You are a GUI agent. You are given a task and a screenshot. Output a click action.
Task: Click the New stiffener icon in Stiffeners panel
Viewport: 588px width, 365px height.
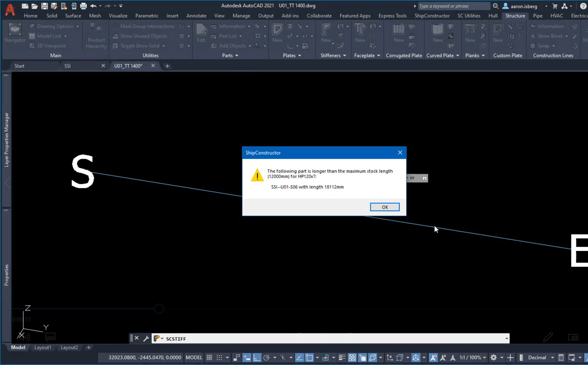pos(326,33)
